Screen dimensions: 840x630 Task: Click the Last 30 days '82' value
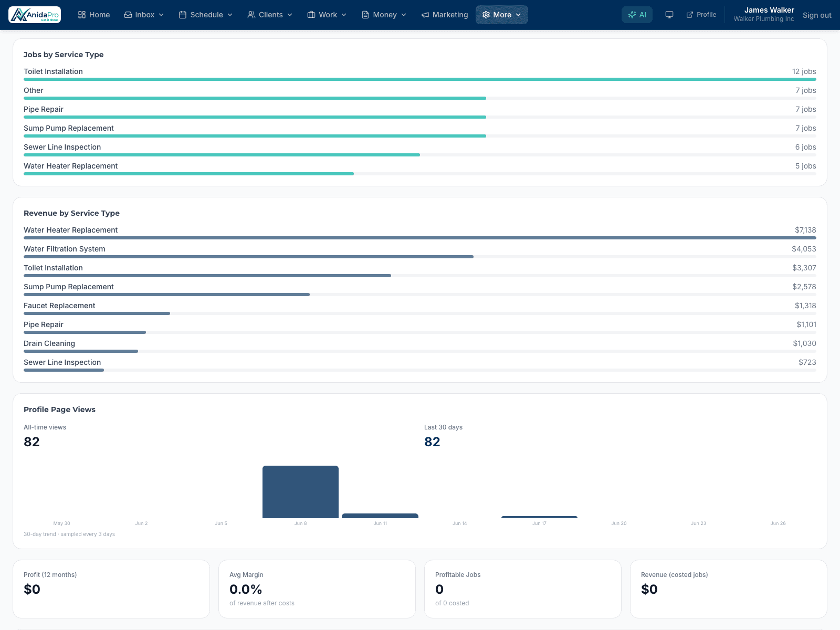[432, 442]
